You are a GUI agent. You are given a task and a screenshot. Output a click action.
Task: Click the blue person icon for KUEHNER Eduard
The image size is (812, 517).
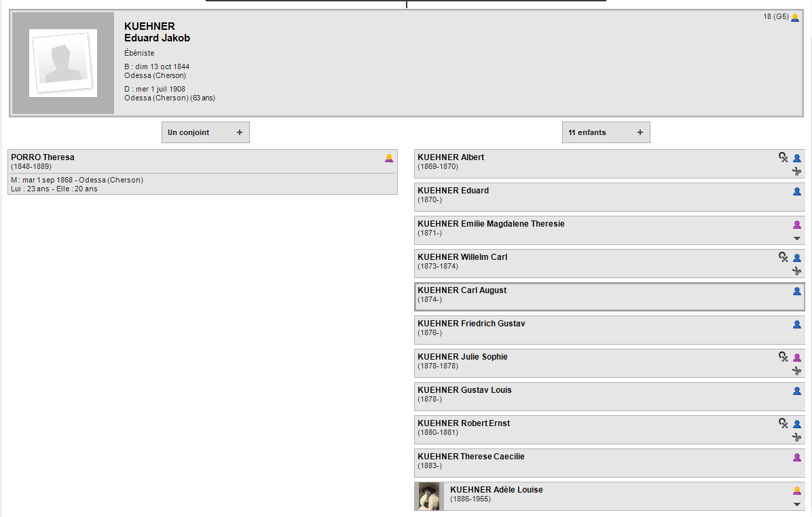tap(797, 191)
